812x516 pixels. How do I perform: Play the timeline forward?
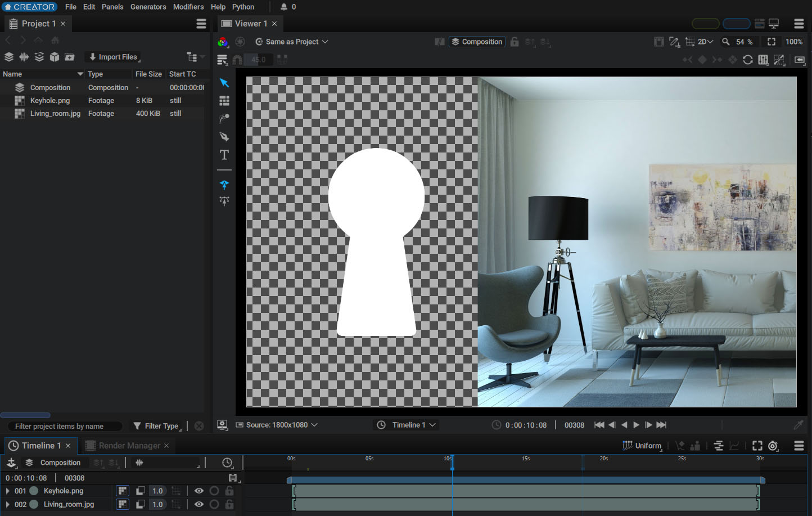pyautogui.click(x=636, y=425)
